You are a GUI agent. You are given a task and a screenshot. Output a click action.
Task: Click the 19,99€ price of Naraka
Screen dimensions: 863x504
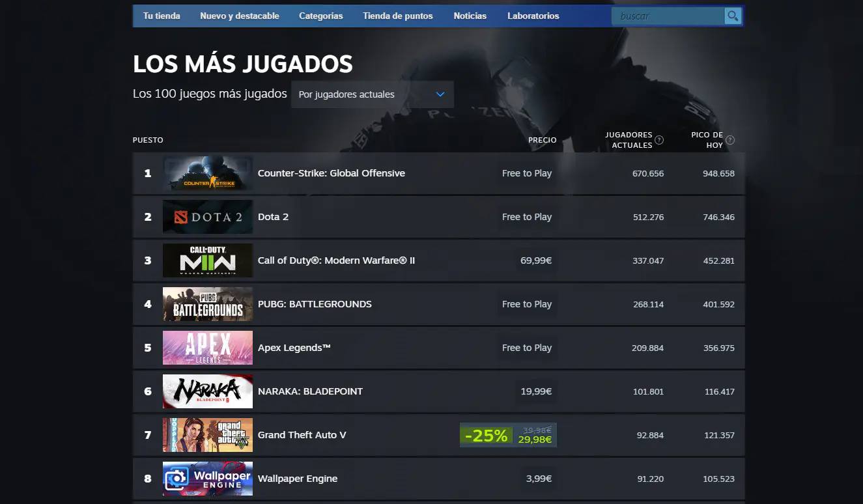pyautogui.click(x=536, y=391)
